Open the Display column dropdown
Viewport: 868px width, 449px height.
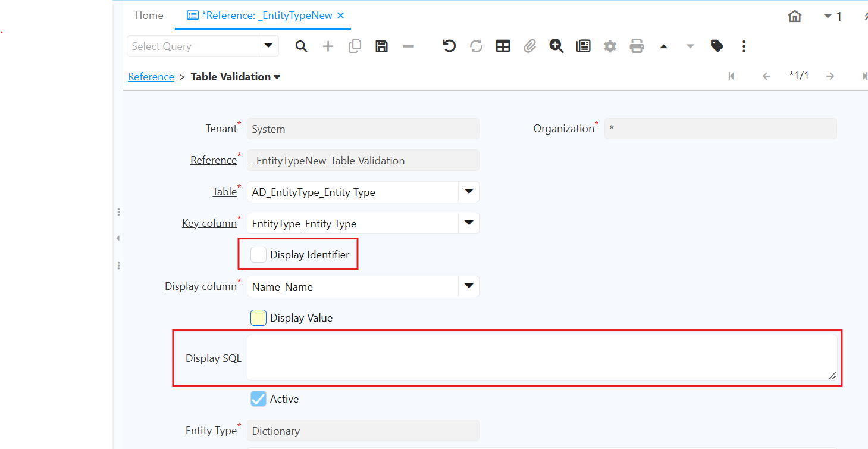click(x=468, y=286)
